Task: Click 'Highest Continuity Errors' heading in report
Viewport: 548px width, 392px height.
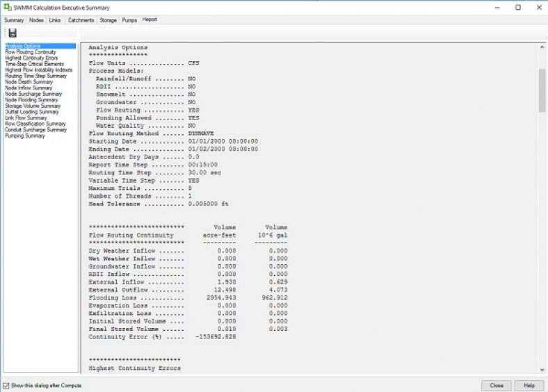Action: point(135,368)
